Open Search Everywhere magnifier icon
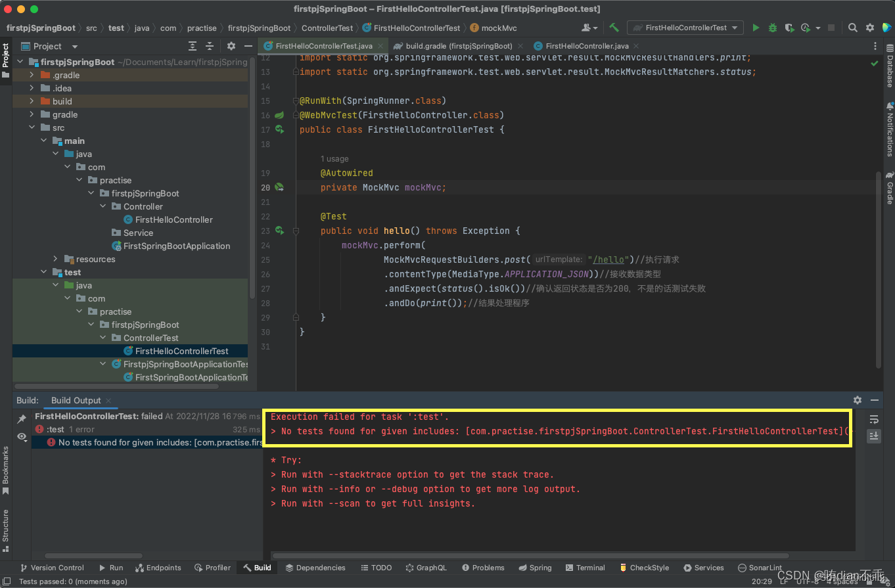The width and height of the screenshot is (895, 588). coord(852,28)
